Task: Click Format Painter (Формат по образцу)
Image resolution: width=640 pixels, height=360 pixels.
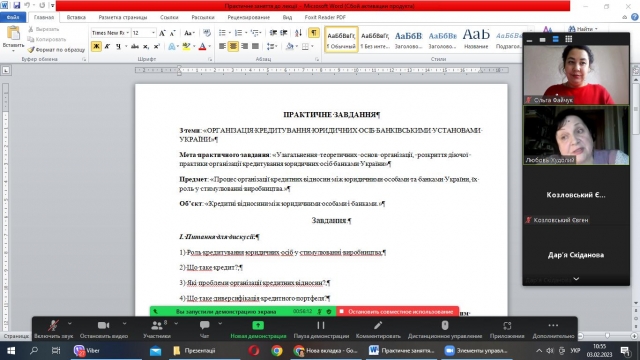Action: coord(56,49)
